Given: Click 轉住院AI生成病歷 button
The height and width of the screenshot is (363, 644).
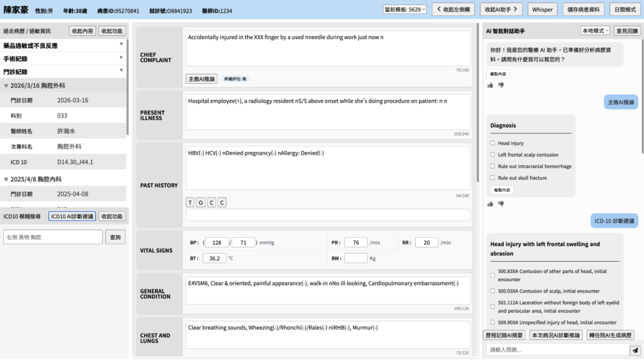Looking at the screenshot, I should [610, 335].
